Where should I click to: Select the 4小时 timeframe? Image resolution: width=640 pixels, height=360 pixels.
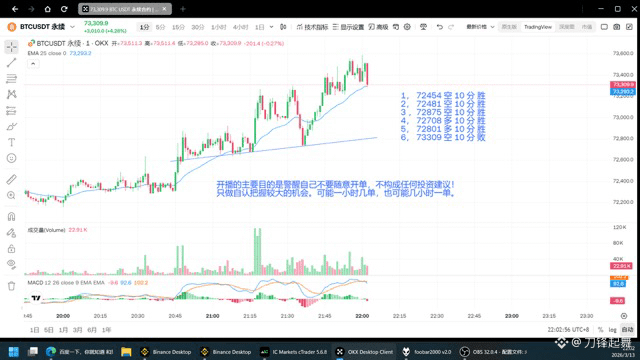click(240, 27)
